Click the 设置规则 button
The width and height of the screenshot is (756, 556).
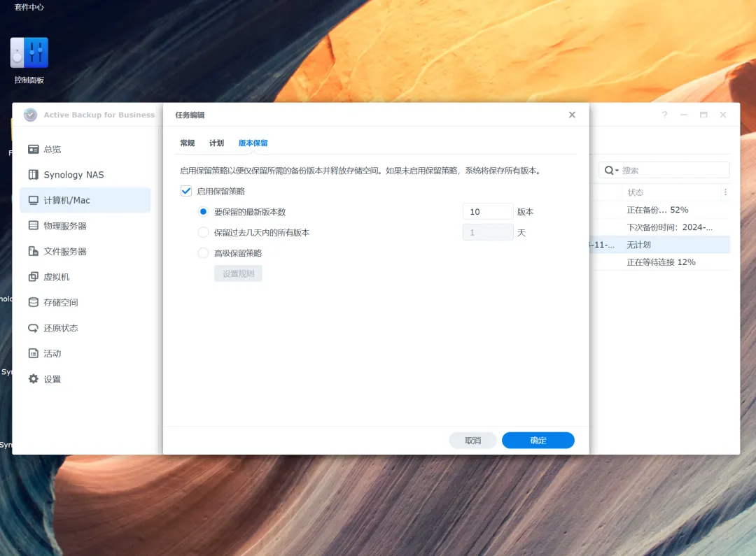(x=238, y=273)
